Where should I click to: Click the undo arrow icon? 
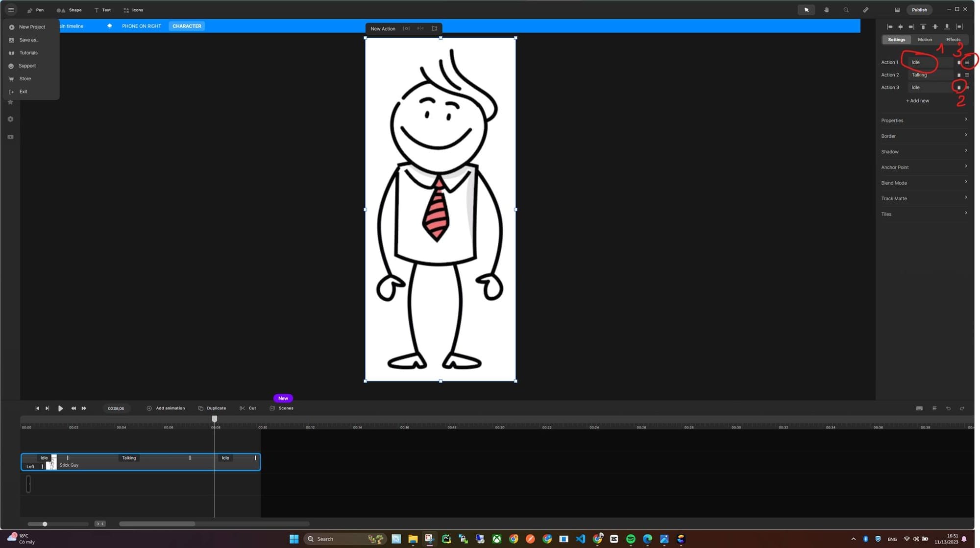pos(948,408)
